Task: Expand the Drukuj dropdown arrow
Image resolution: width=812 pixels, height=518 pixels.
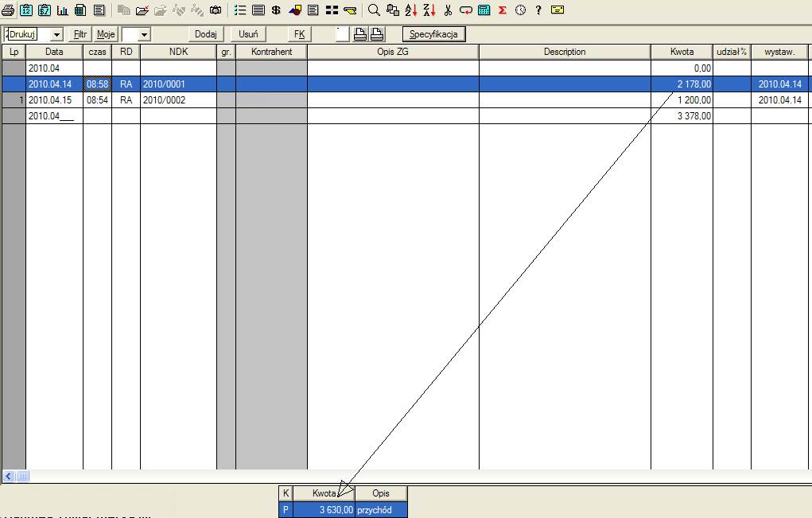Action: tap(56, 35)
